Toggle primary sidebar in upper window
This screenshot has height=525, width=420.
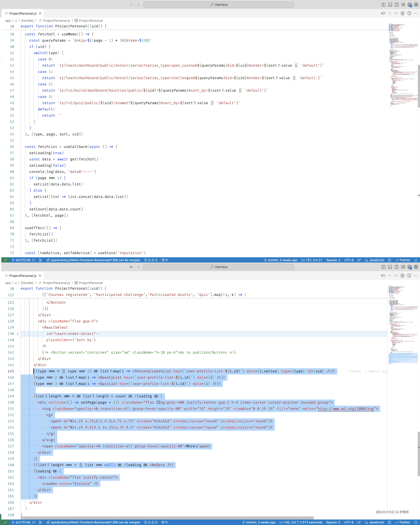383,5
